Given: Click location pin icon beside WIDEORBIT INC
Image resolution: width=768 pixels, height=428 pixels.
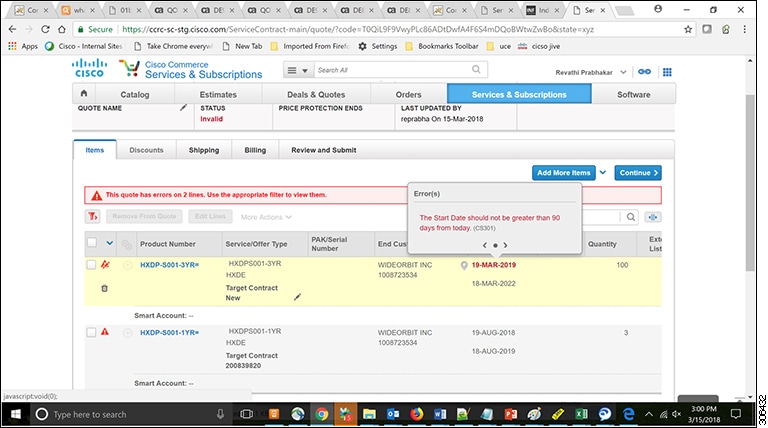Looking at the screenshot, I should coord(464,265).
